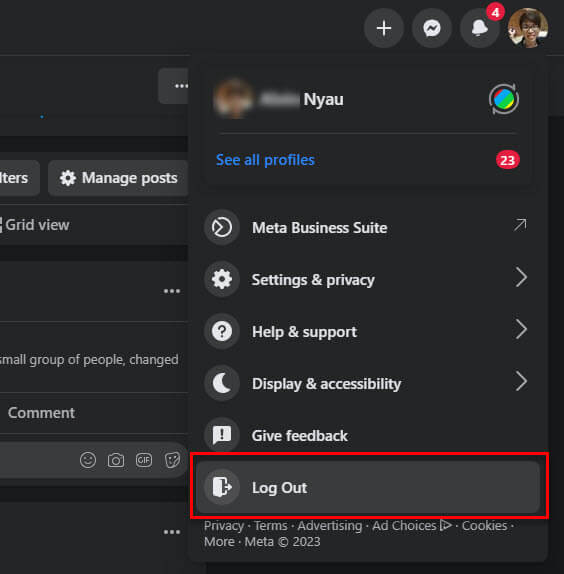Screen dimensions: 564x574
Task: Open the three-dots menu above Manage posts
Action: [173, 86]
